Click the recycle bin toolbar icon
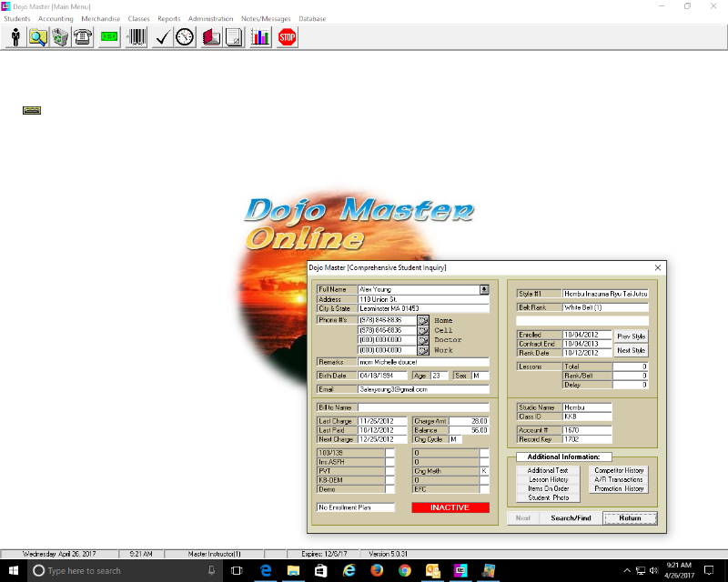 (60, 37)
